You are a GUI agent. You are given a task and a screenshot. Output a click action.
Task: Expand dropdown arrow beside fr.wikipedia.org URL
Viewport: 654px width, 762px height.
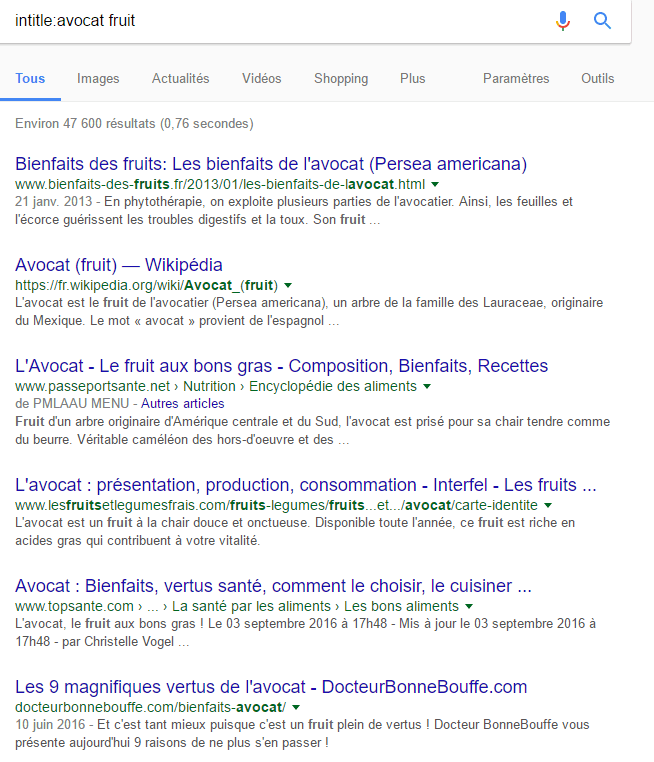tap(288, 286)
